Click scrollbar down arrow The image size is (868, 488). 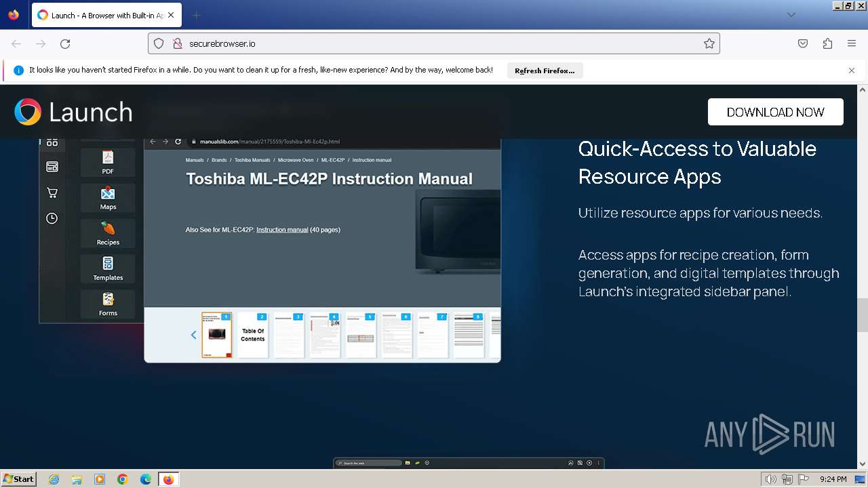tap(863, 464)
